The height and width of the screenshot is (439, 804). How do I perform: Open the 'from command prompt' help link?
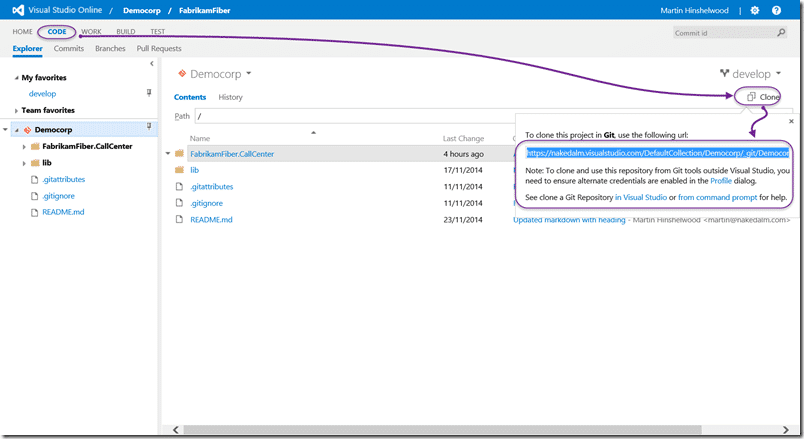tap(717, 197)
